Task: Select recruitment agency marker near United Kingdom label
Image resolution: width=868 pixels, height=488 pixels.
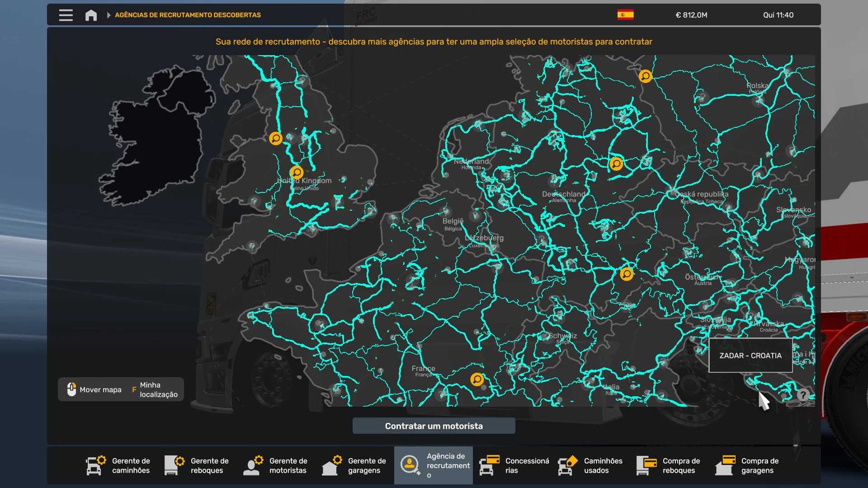Action: (x=297, y=172)
